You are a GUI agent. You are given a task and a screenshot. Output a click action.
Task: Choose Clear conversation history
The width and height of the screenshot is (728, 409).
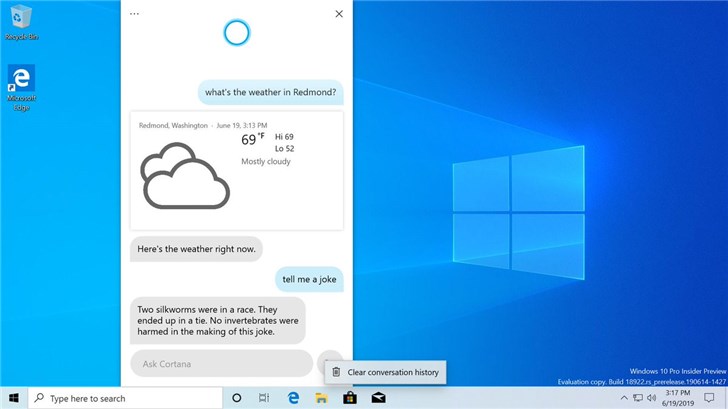pos(393,372)
